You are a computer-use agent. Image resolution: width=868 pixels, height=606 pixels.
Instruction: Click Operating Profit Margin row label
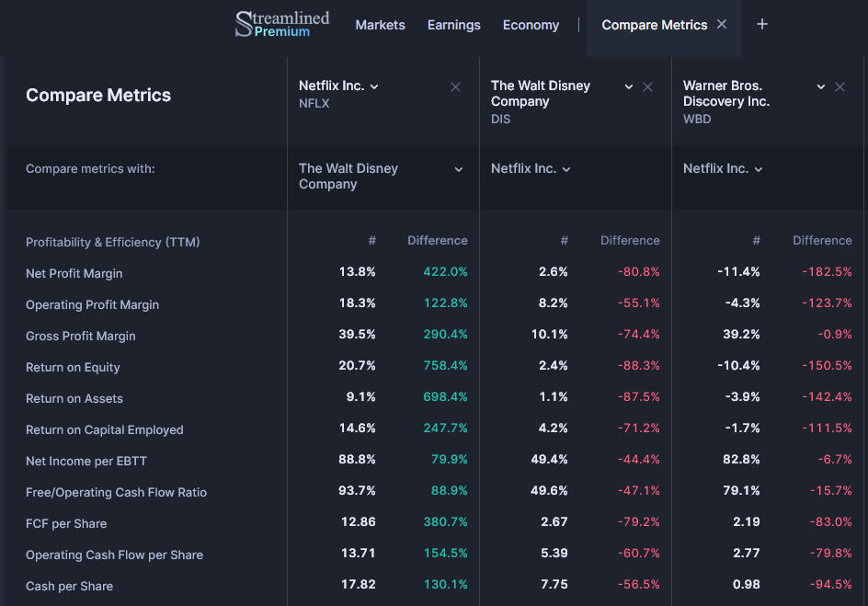tap(93, 305)
